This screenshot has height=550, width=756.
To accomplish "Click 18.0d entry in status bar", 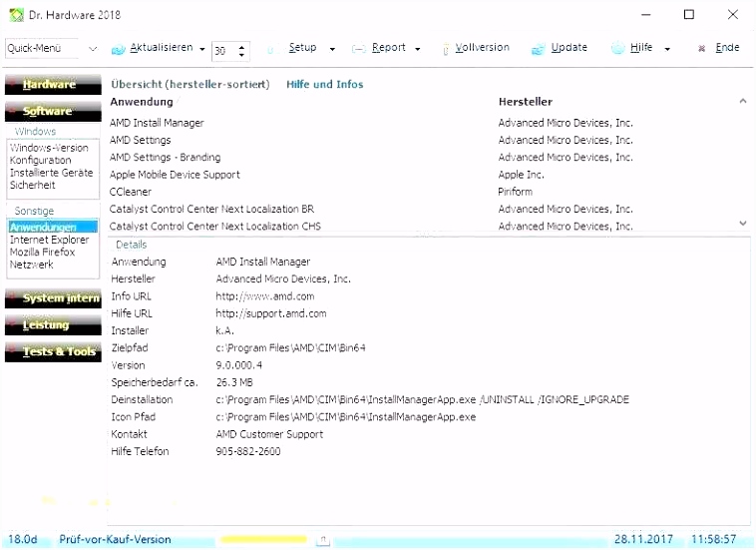I will (23, 539).
